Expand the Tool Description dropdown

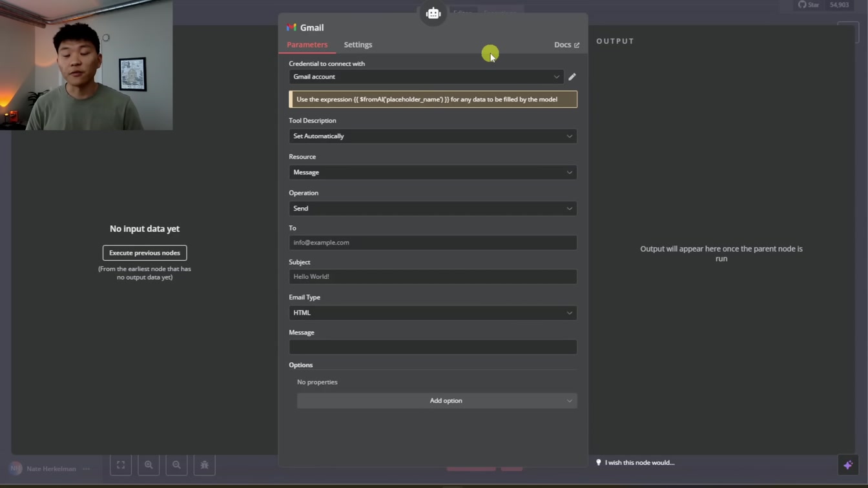pyautogui.click(x=433, y=136)
